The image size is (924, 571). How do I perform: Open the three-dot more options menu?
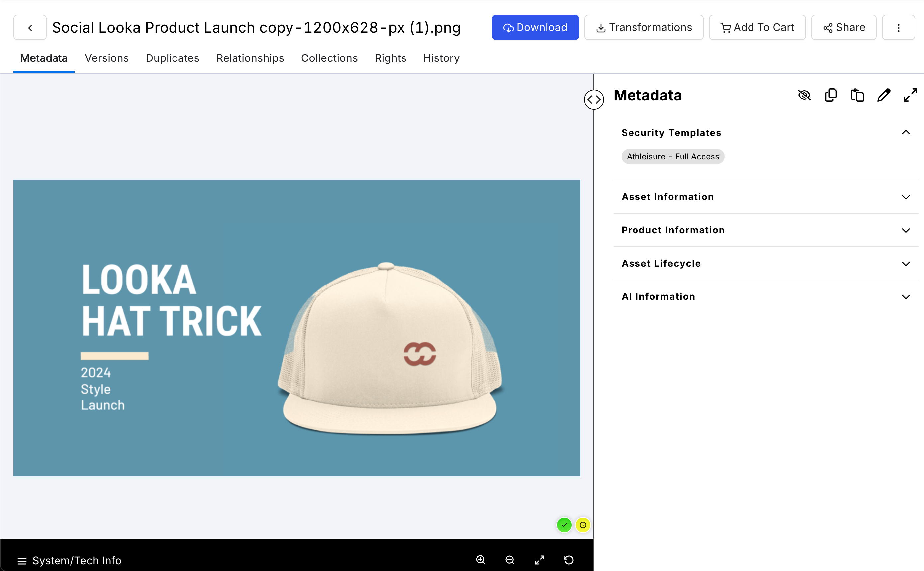[898, 28]
